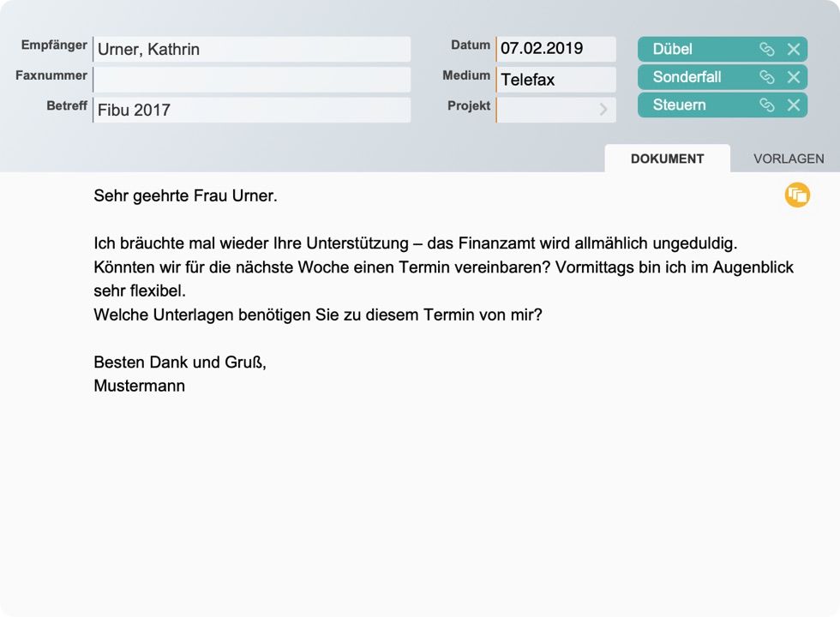Open the Medium field showing Telefax
The height and width of the screenshot is (617, 840).
(x=555, y=80)
